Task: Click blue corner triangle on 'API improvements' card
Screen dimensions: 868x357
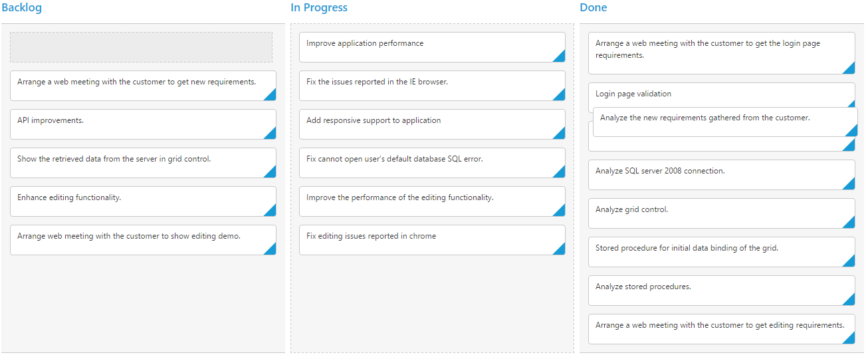Action: point(272,135)
